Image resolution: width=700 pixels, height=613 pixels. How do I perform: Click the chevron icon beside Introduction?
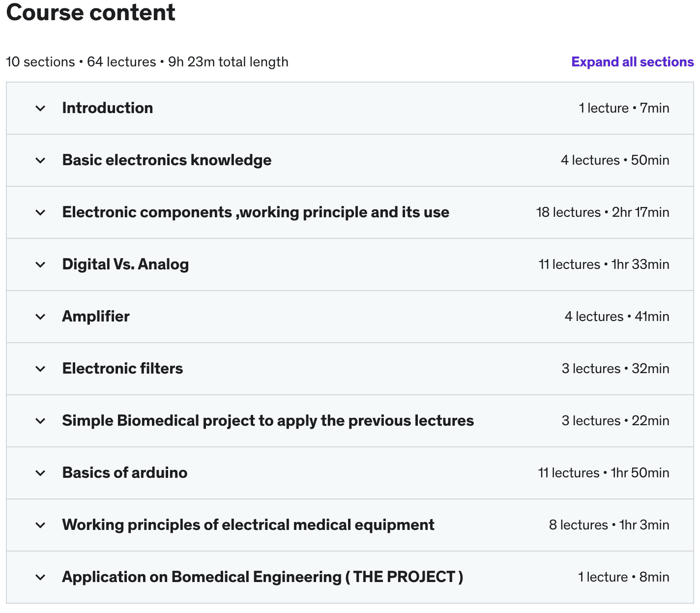pyautogui.click(x=41, y=108)
